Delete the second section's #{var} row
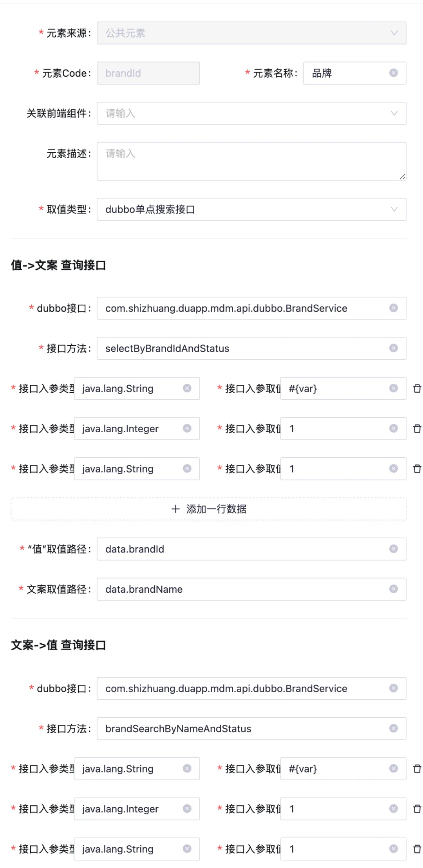Image resolution: width=423 pixels, height=868 pixels. tap(417, 769)
